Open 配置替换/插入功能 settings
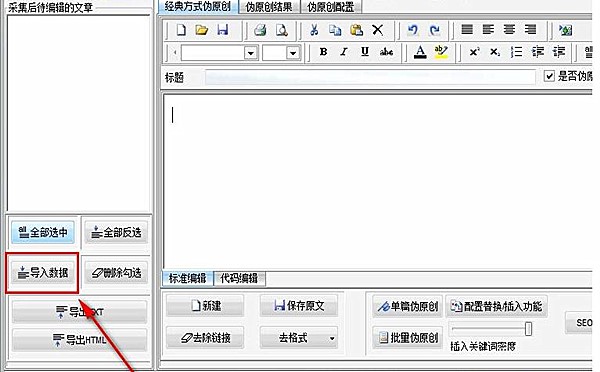The width and height of the screenshot is (600, 372). click(497, 306)
